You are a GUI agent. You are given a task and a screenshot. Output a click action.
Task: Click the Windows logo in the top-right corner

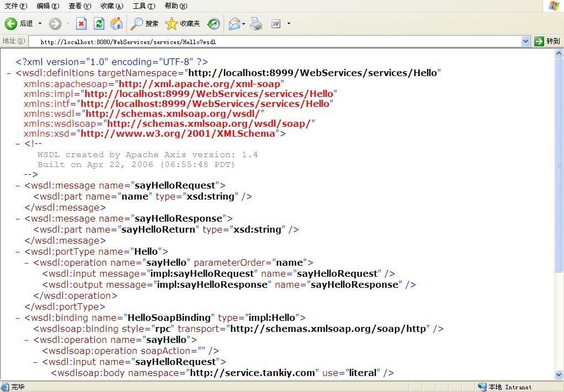[x=555, y=6]
